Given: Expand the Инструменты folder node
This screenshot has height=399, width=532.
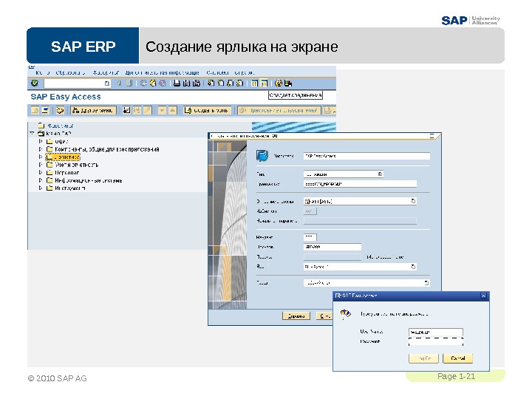Looking at the screenshot, I should point(41,188).
